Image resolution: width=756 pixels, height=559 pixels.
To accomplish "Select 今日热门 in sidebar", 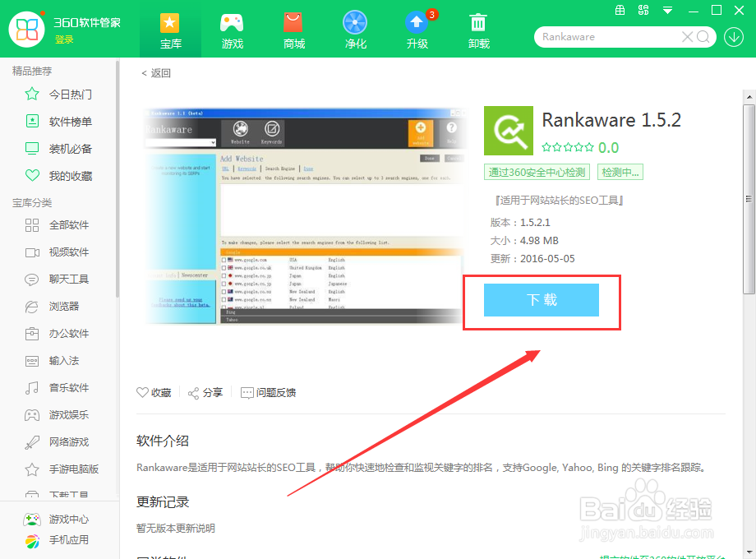I will (59, 94).
